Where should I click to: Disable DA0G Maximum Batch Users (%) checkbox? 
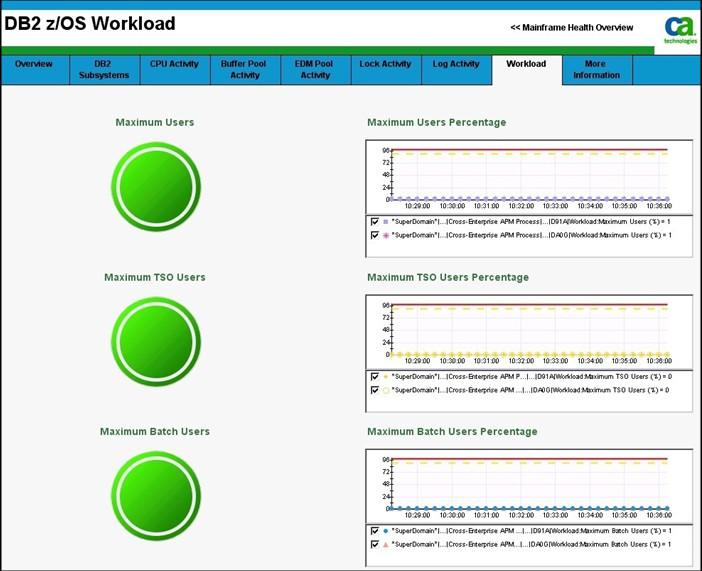click(x=375, y=545)
